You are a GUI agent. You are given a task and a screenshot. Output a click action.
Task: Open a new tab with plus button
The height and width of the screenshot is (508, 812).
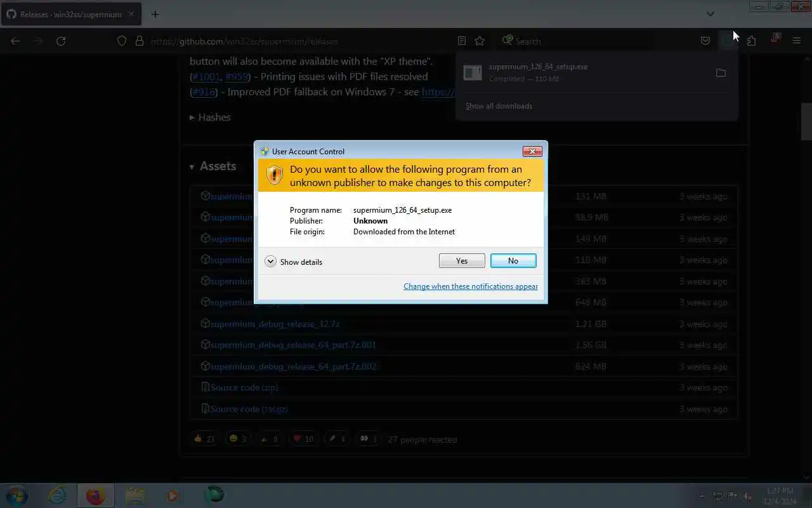tap(155, 14)
